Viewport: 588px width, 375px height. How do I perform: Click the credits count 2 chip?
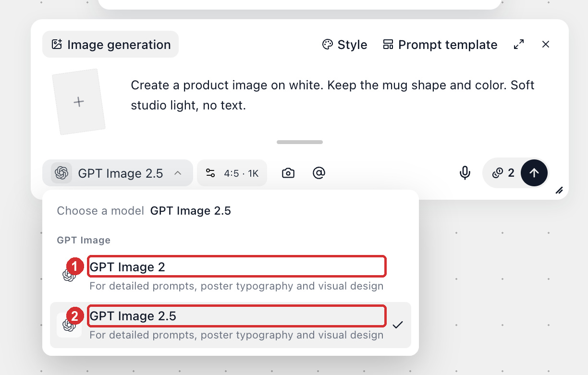pyautogui.click(x=503, y=173)
